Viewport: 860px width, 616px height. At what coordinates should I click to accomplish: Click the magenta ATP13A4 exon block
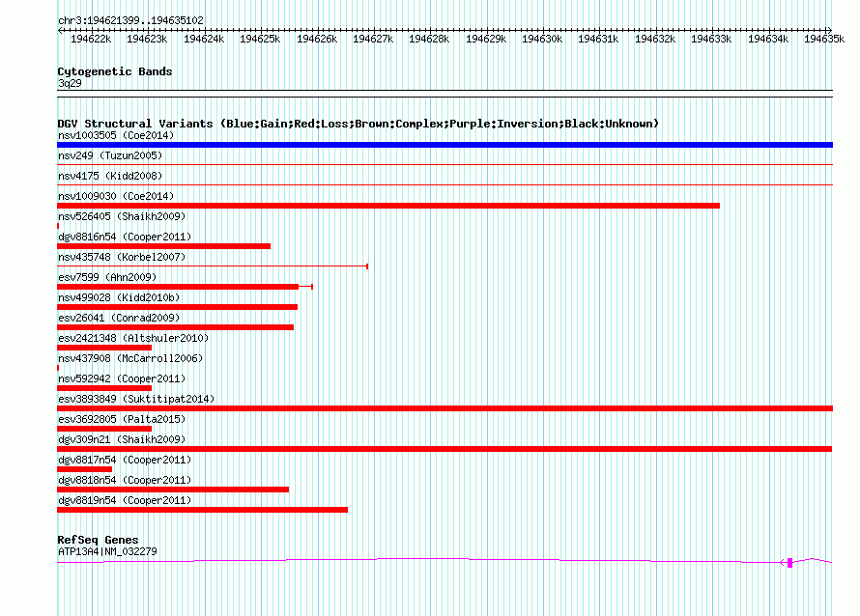click(789, 563)
